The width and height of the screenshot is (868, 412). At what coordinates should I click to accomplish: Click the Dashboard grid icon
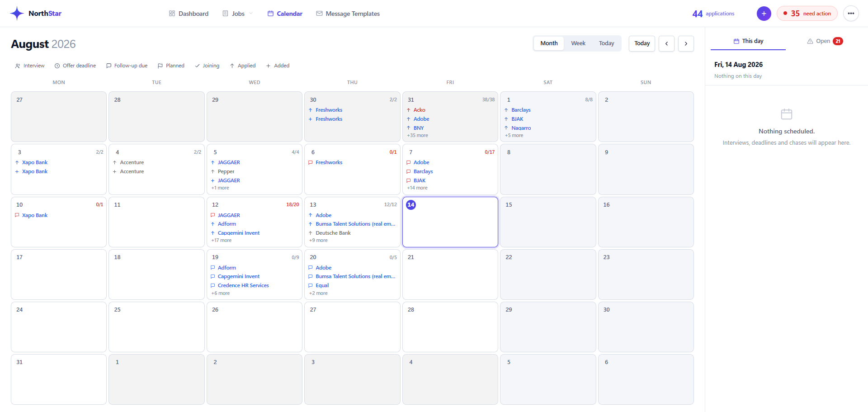tap(172, 14)
